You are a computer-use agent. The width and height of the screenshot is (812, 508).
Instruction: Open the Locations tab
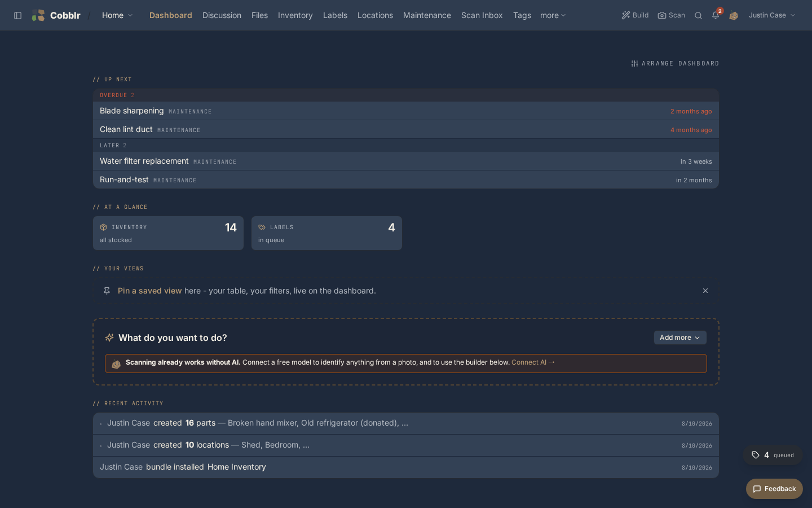tap(375, 15)
